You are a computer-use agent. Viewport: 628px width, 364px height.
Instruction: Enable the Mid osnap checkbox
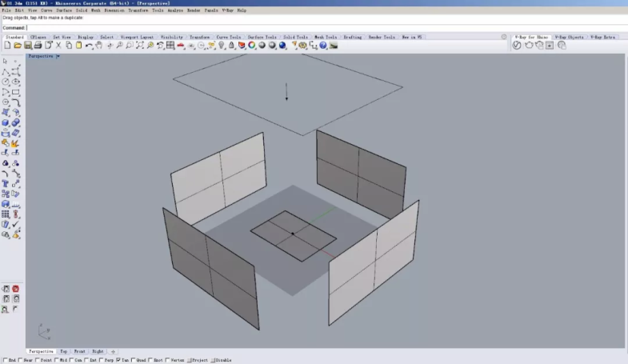coord(57,360)
